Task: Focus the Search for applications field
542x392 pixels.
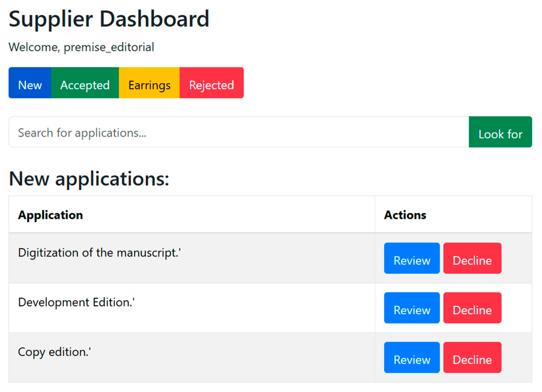Action: tap(239, 132)
